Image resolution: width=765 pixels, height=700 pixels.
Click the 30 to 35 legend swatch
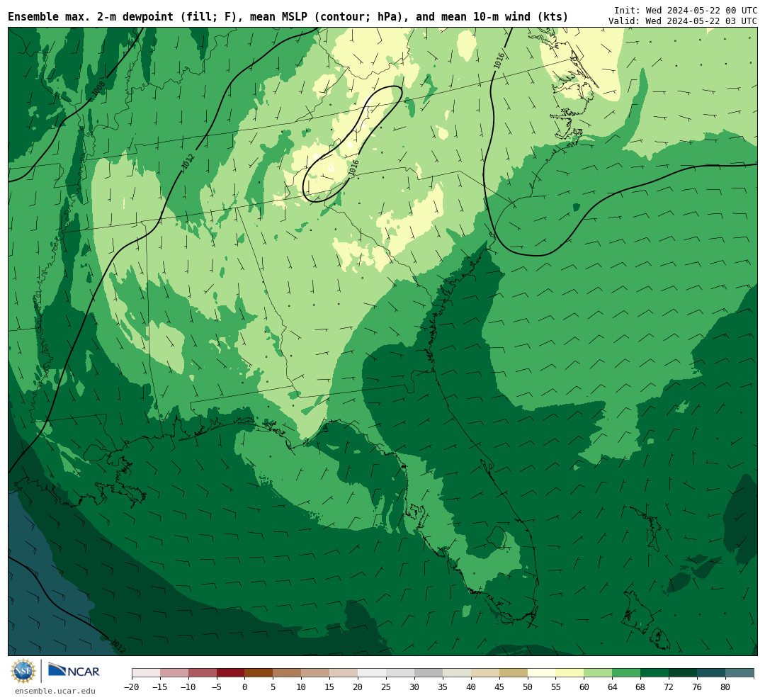coord(429,673)
